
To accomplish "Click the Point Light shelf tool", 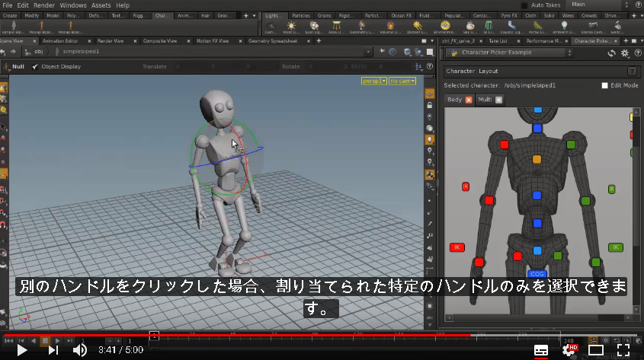I will tap(291, 27).
